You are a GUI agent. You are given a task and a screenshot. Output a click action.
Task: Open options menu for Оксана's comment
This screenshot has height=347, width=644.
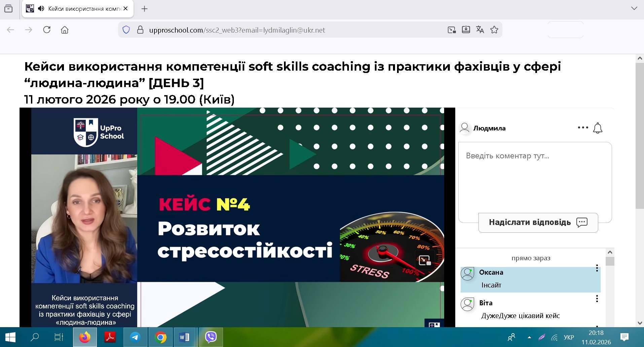point(597,268)
